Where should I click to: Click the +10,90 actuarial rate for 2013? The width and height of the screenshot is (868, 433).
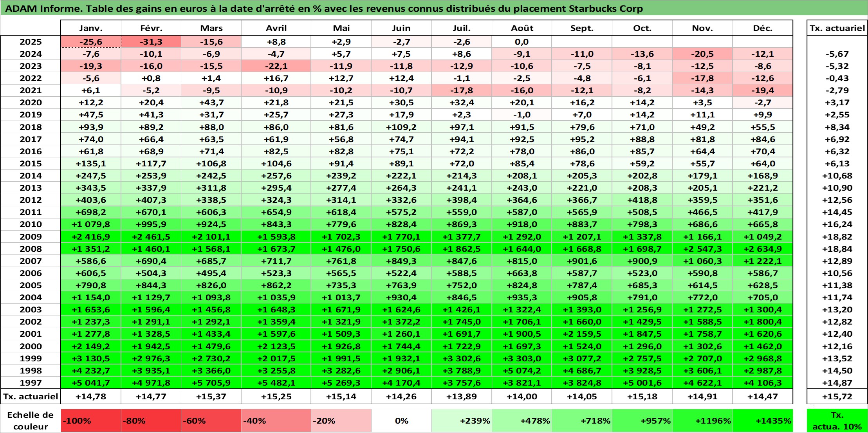(837, 188)
